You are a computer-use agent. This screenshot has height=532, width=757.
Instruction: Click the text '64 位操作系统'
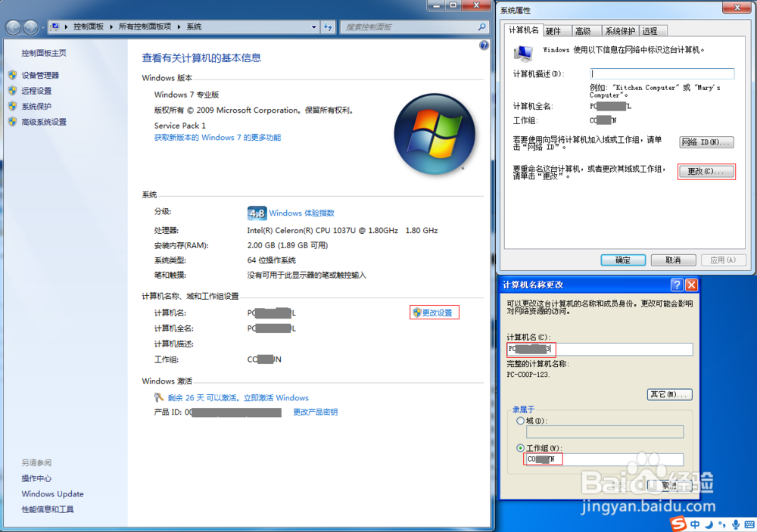coord(271,260)
